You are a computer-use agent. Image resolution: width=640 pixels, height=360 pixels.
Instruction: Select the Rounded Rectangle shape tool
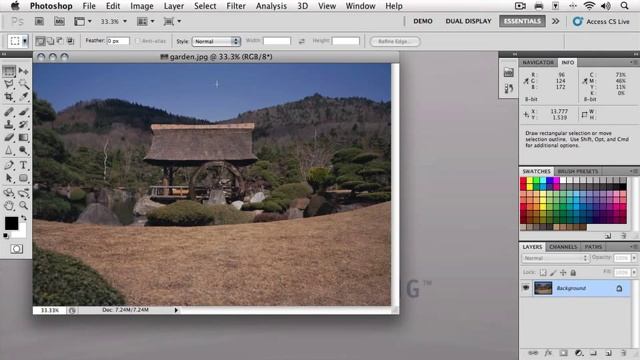pos(23,178)
